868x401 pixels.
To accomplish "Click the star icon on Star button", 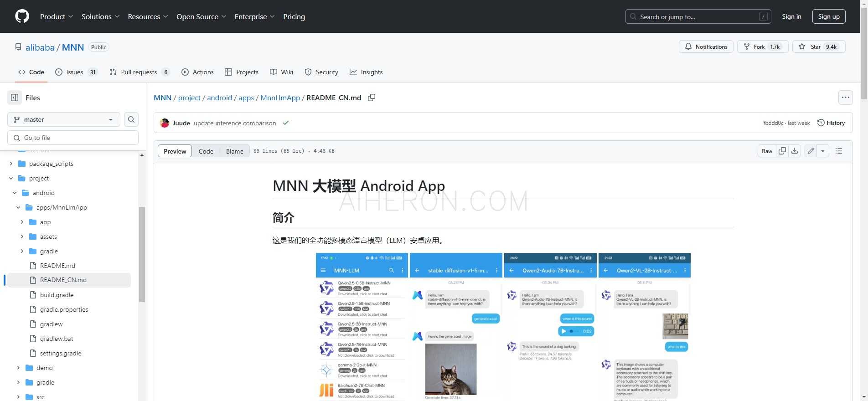I will click(802, 46).
